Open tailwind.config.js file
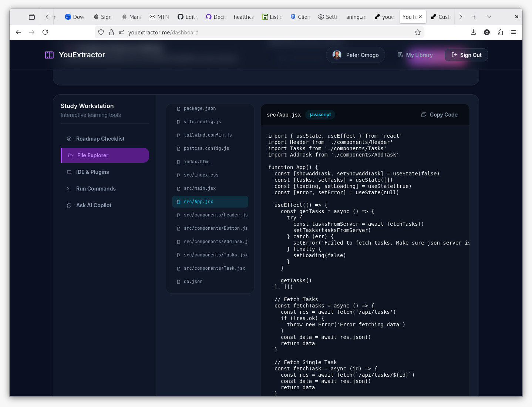The width and height of the screenshot is (532, 407). (210, 135)
